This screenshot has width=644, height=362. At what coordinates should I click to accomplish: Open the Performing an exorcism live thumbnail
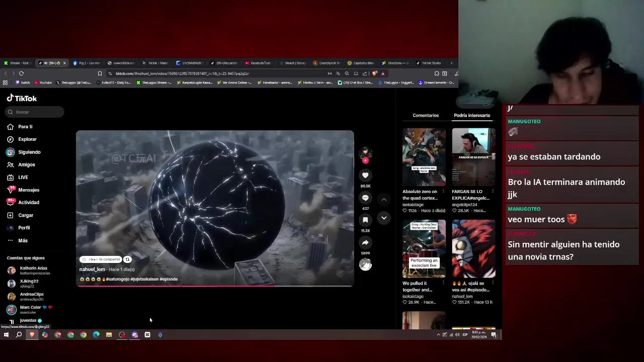[424, 249]
